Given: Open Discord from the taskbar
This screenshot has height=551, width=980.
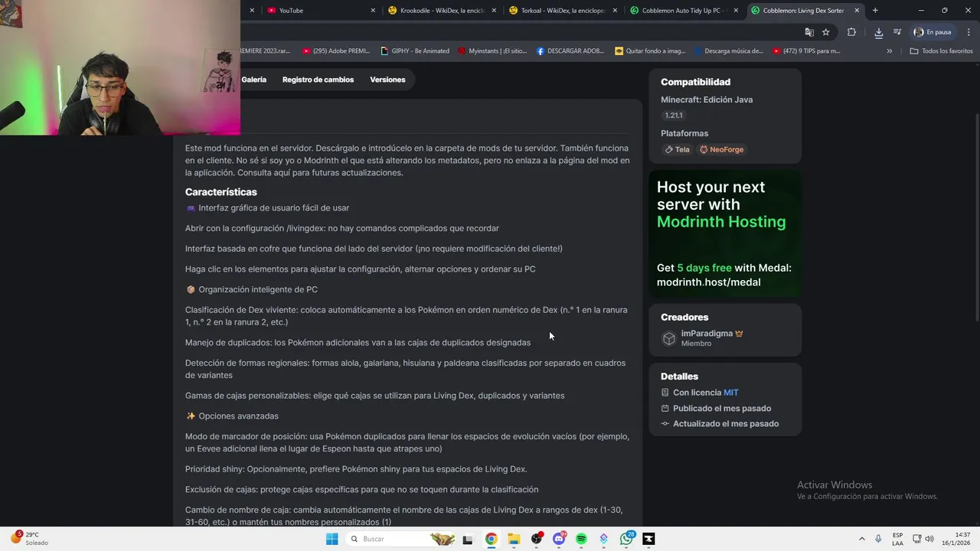Looking at the screenshot, I should [x=559, y=539].
